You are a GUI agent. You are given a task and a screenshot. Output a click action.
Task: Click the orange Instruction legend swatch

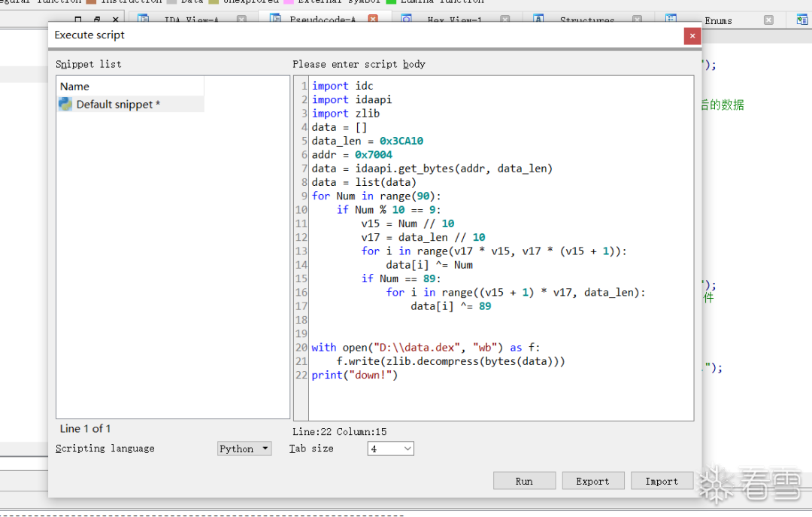[x=92, y=2]
